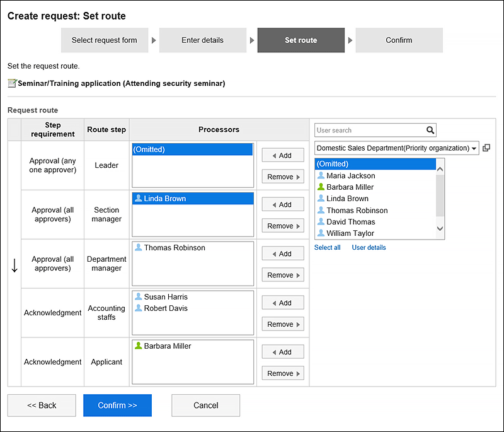Go to the Enter details step
This screenshot has width=504, height=432.
coord(202,40)
